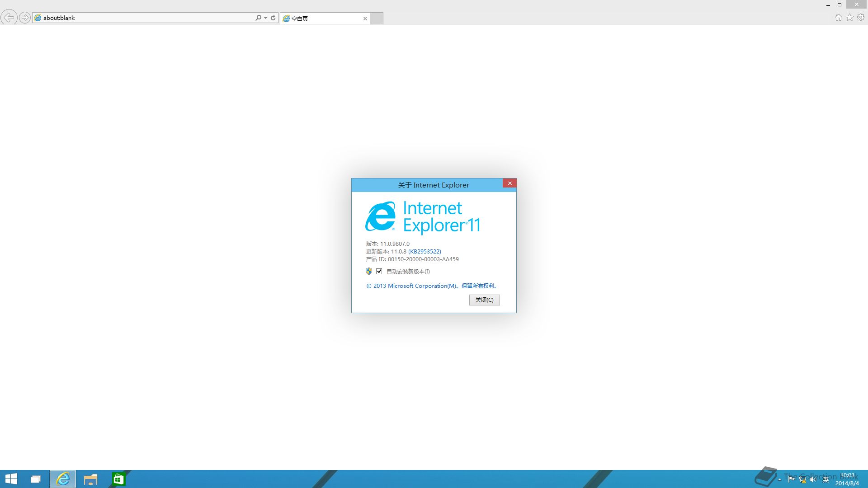Viewport: 868px width, 488px height.
Task: Open the address bar autocomplete dropdown arrow
Action: click(265, 18)
